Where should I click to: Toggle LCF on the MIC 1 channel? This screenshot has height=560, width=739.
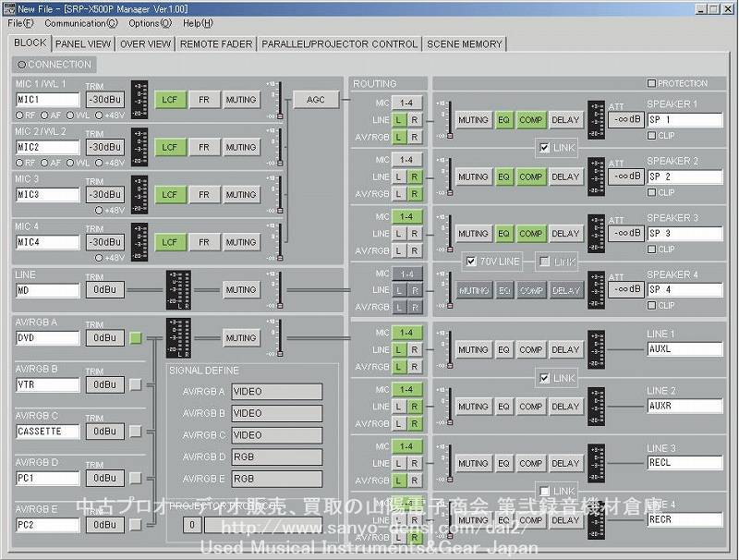170,100
